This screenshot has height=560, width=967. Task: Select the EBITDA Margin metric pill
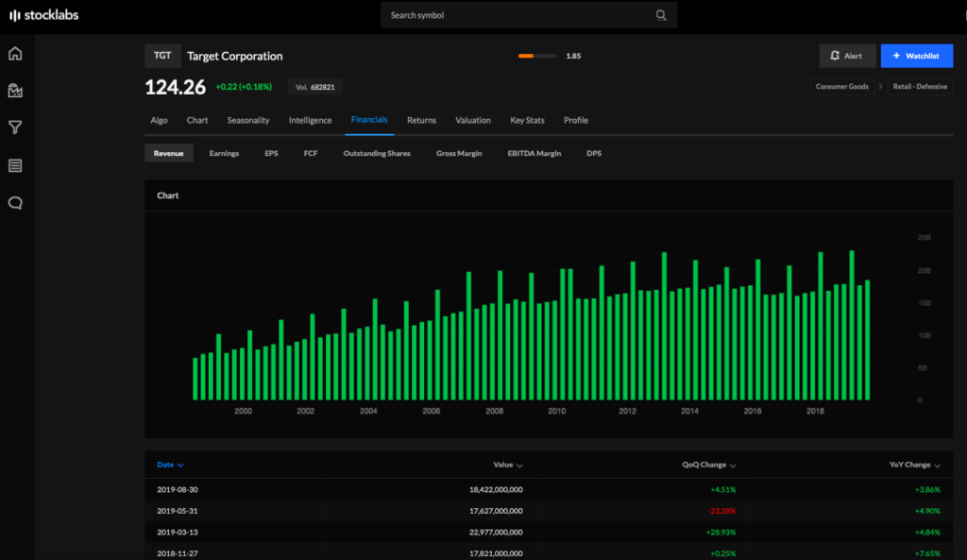534,153
